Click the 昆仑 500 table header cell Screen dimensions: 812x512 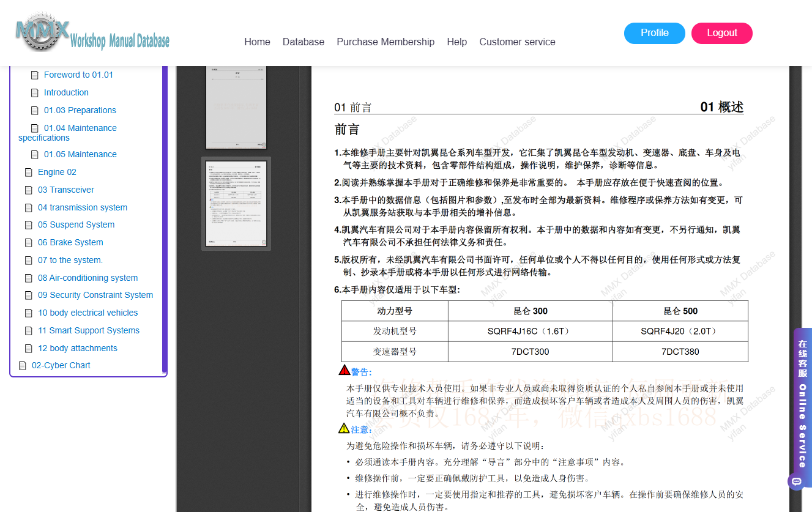pyautogui.click(x=680, y=311)
